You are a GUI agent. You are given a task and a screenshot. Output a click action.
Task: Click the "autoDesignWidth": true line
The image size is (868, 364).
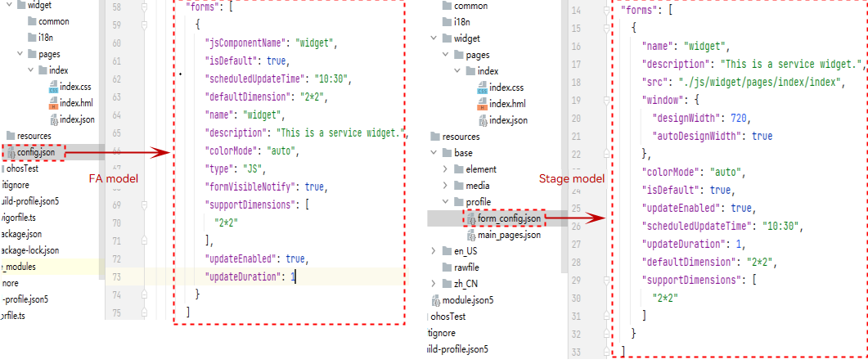712,136
